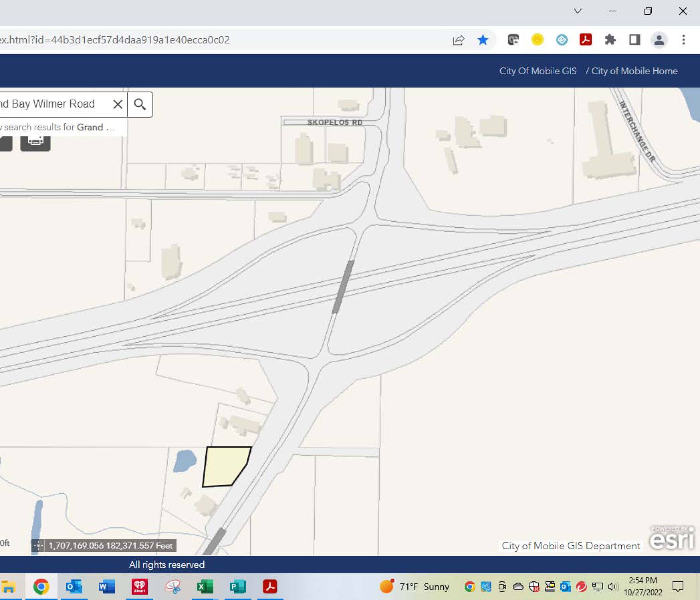Expand the tab search chevron
Screen dimensions: 700x600
coord(578,11)
